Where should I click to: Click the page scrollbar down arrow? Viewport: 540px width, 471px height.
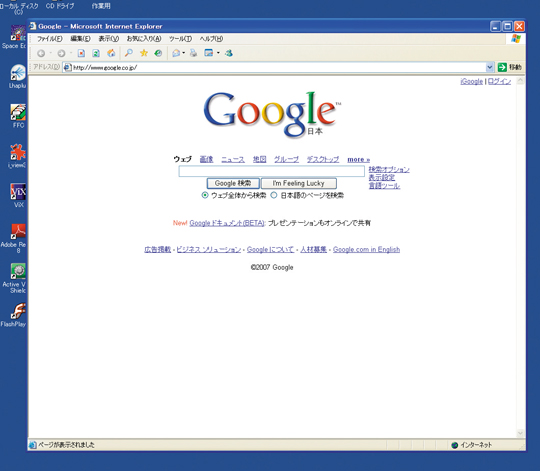[x=520, y=433]
